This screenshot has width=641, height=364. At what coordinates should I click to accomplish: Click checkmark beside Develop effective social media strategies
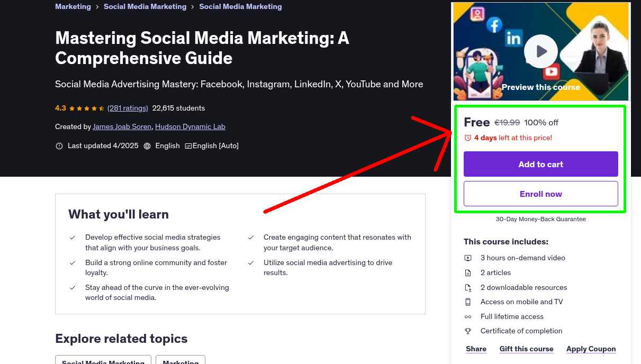coord(73,238)
